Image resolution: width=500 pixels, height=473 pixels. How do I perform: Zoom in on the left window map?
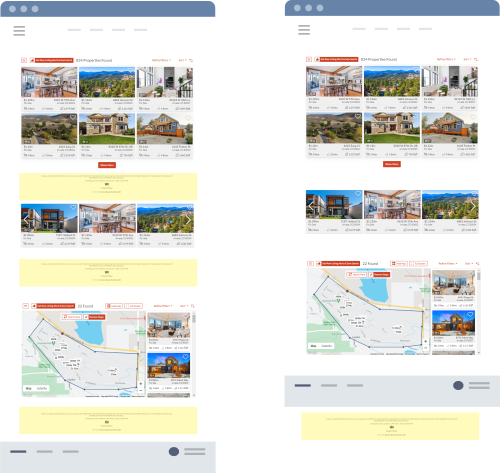141,384
